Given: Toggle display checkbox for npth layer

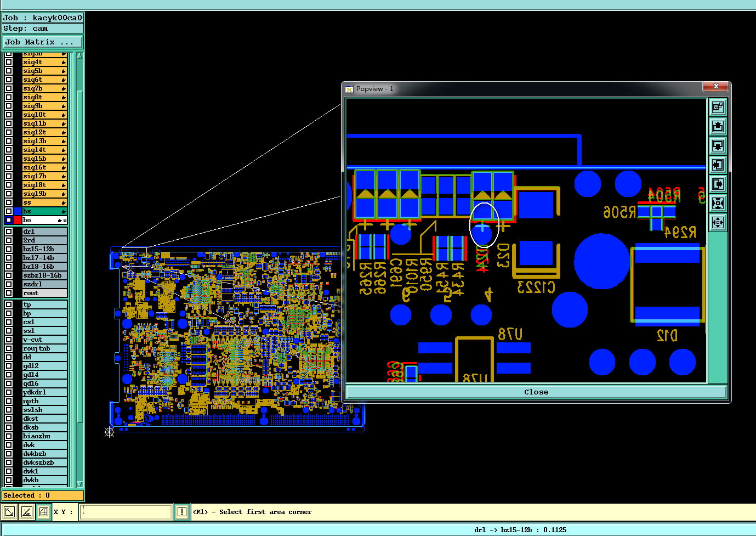Looking at the screenshot, I should [9, 401].
